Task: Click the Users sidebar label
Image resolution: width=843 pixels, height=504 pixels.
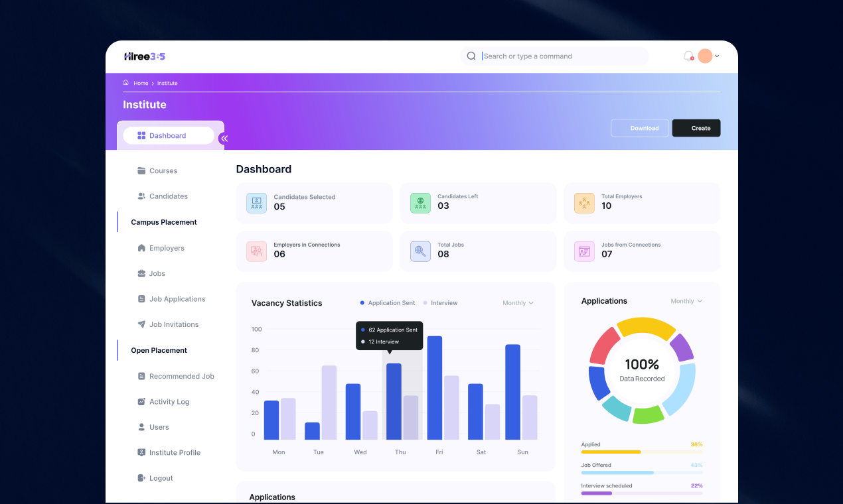Action: pos(159,427)
